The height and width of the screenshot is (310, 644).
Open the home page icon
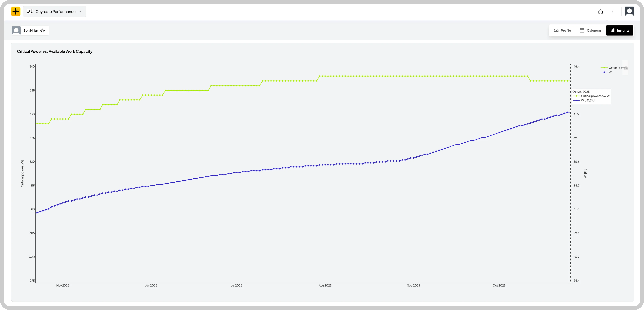click(600, 11)
